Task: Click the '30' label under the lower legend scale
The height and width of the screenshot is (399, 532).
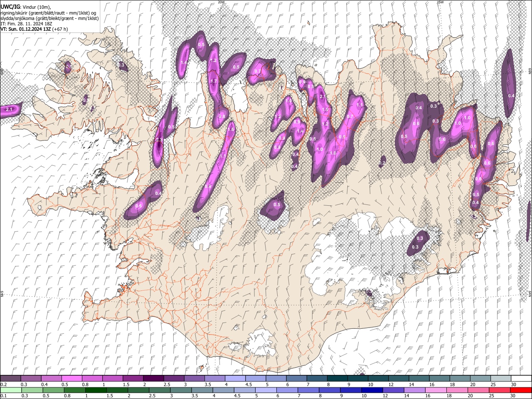Action: tap(514, 396)
